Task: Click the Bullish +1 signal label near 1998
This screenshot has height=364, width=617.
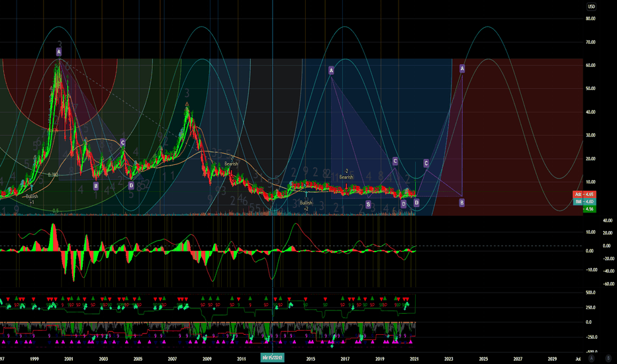Action: (32, 199)
